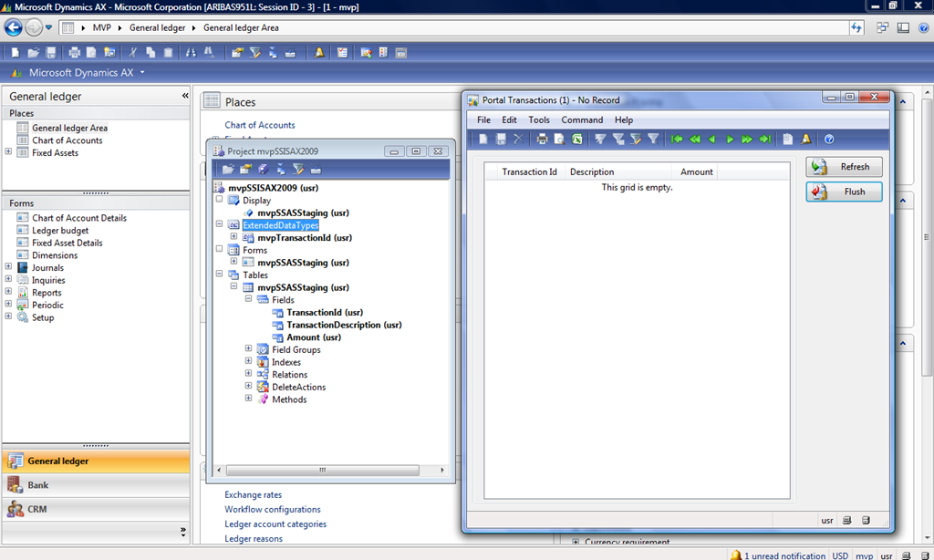The height and width of the screenshot is (560, 934).
Task: Select the cut (scissors) icon on the main toolbar
Action: pyautogui.click(x=134, y=52)
